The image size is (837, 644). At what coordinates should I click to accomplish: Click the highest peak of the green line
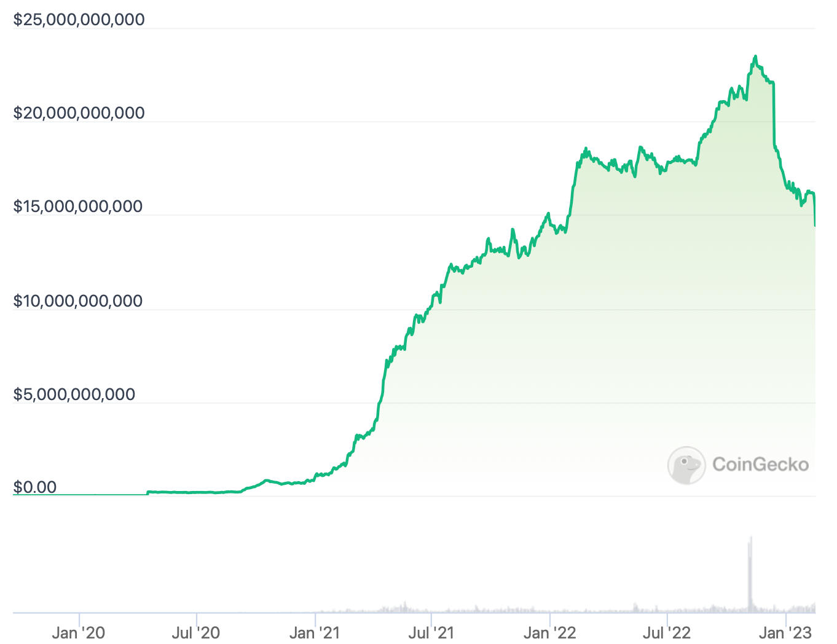pos(755,57)
